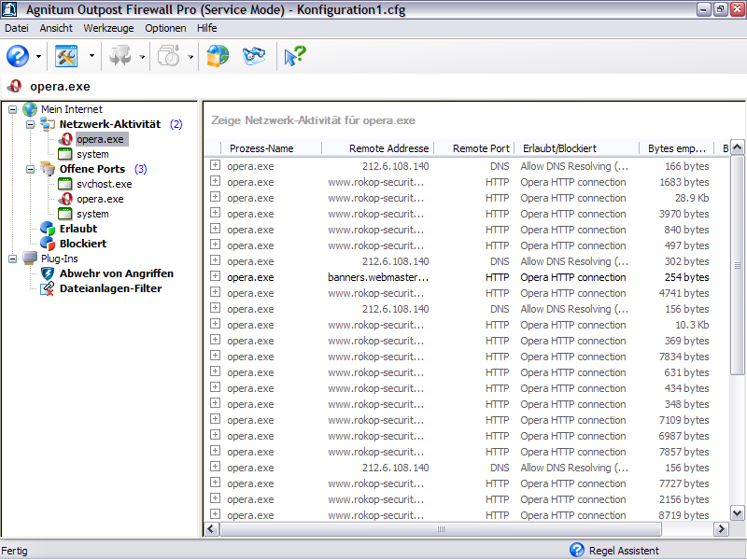Collapse the Plug-Ins tree node
Screen dimensions: 747x560
13,259
